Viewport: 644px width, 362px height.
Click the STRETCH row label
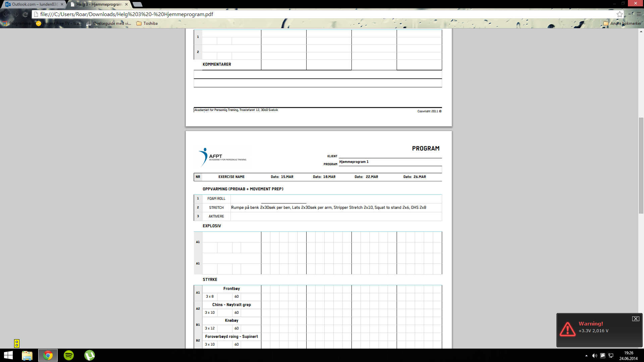point(216,208)
